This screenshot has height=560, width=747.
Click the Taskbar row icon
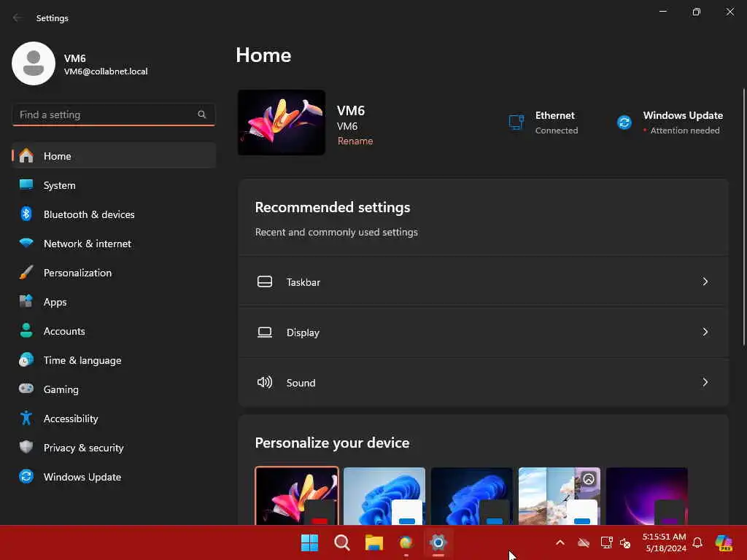click(x=265, y=281)
